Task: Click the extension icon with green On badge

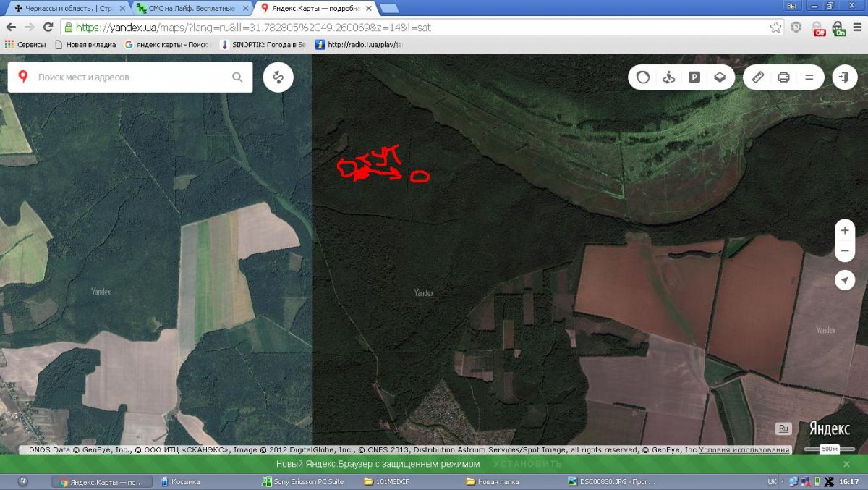Action: [x=839, y=28]
